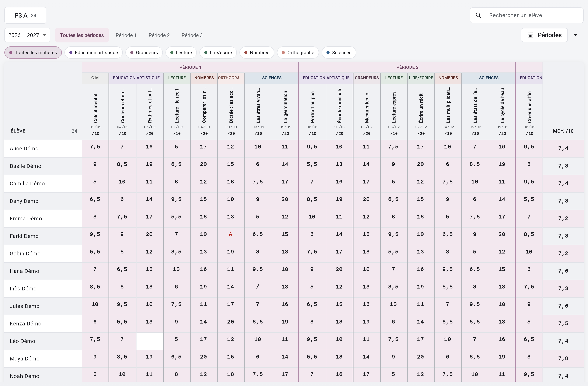Click the Calcul mental column header
This screenshot has width=588, height=386.
pyautogui.click(x=95, y=112)
